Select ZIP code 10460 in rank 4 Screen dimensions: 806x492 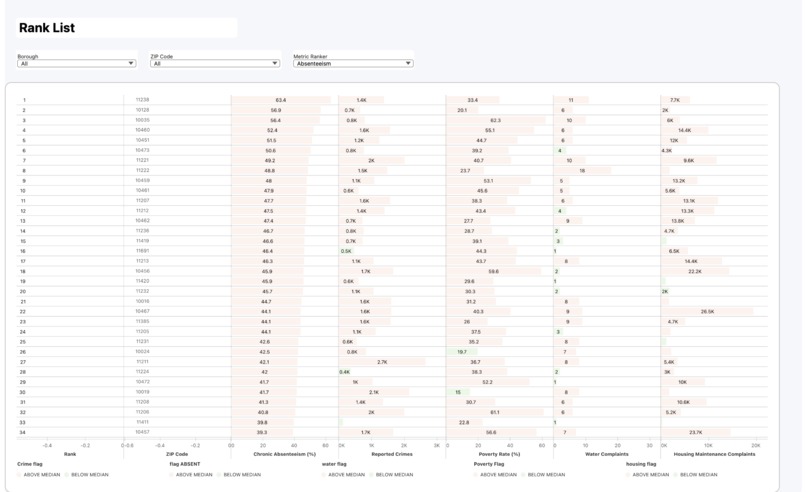(142, 130)
